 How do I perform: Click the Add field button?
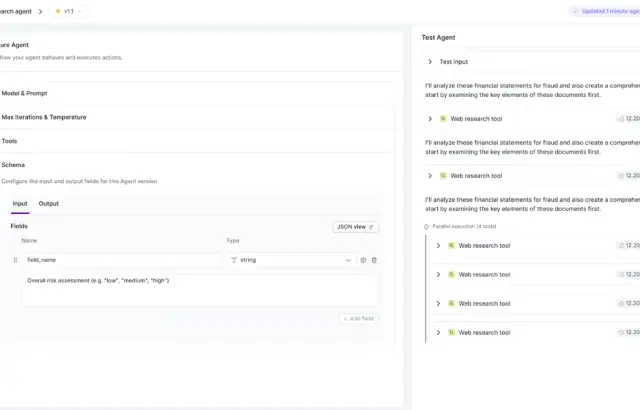[x=359, y=319]
